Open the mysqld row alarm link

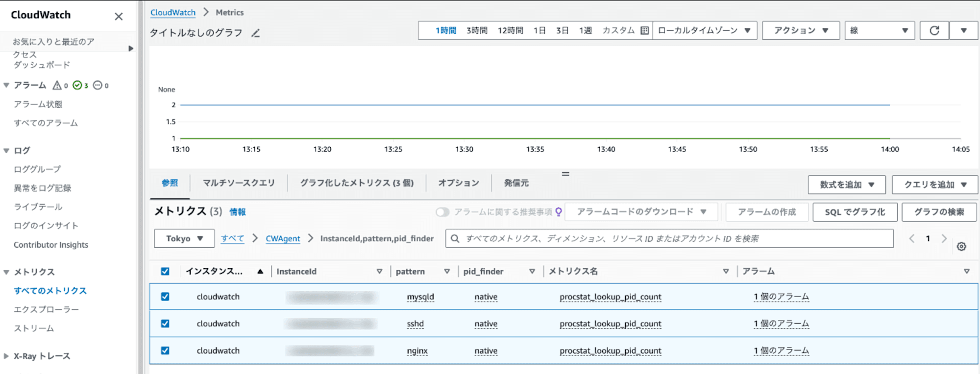tap(782, 297)
